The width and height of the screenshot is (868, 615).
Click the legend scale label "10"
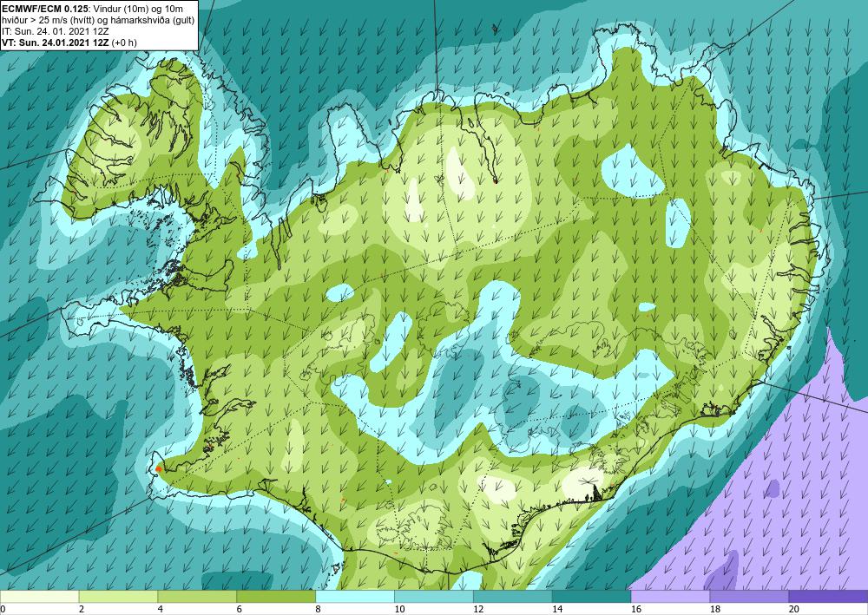pyautogui.click(x=399, y=610)
